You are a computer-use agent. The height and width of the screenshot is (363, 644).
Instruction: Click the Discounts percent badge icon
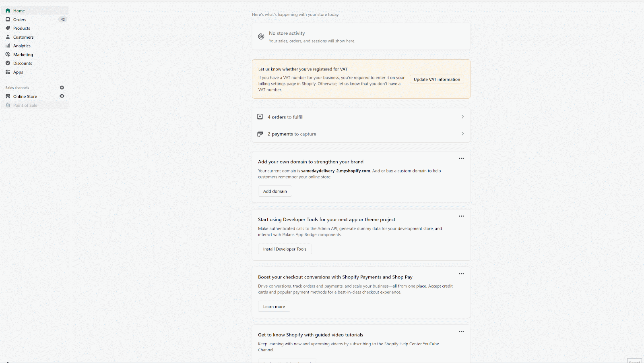(x=8, y=63)
